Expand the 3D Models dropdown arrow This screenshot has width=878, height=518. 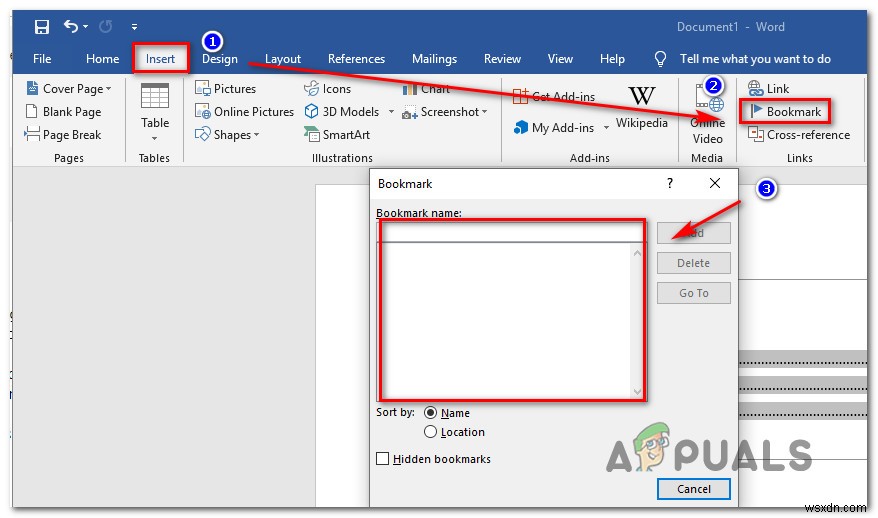click(391, 111)
